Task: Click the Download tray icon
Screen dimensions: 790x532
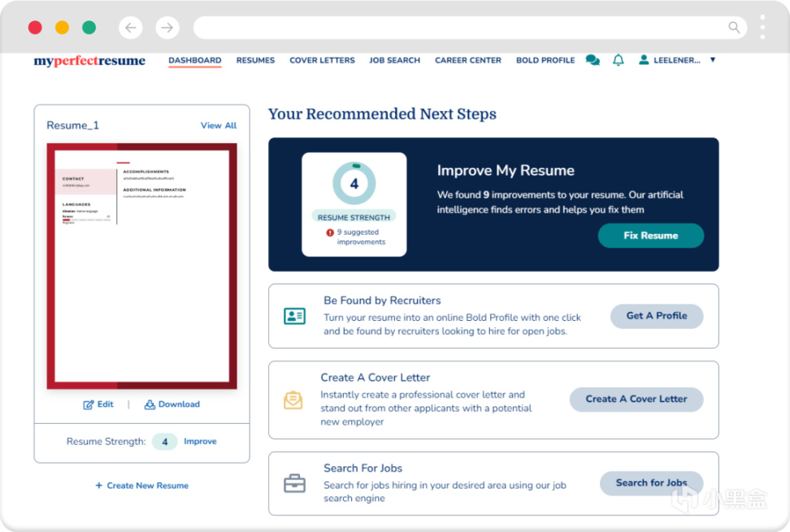Action: [150, 404]
